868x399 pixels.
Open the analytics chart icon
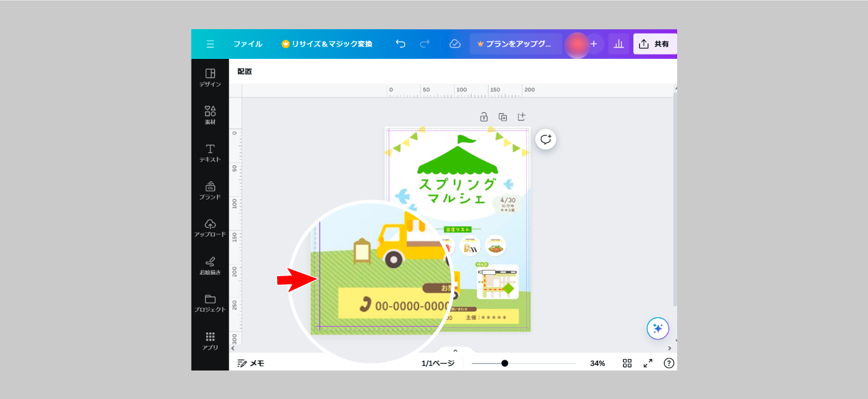pyautogui.click(x=619, y=44)
